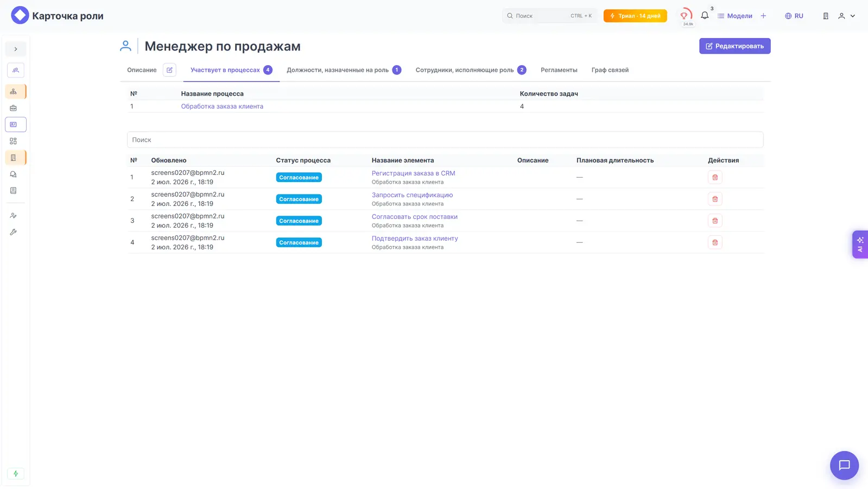This screenshot has height=489, width=868.
Task: Open the org chart icon in sidebar
Action: point(14,91)
